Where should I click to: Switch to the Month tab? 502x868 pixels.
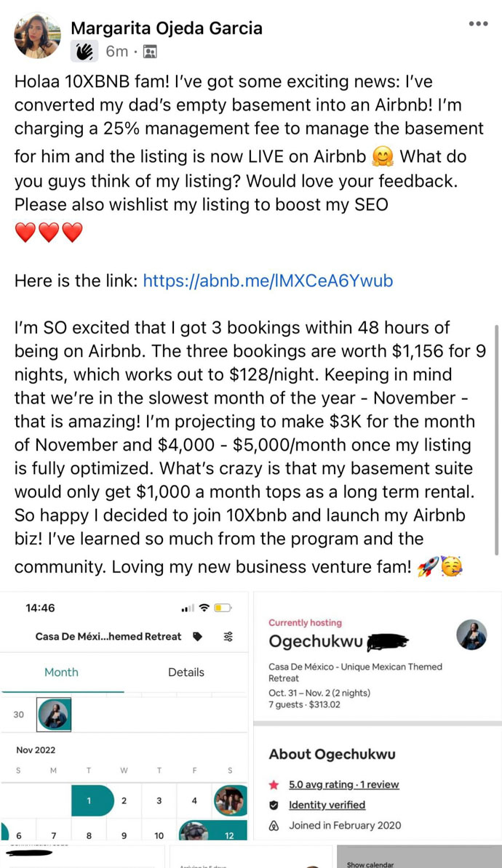point(62,672)
